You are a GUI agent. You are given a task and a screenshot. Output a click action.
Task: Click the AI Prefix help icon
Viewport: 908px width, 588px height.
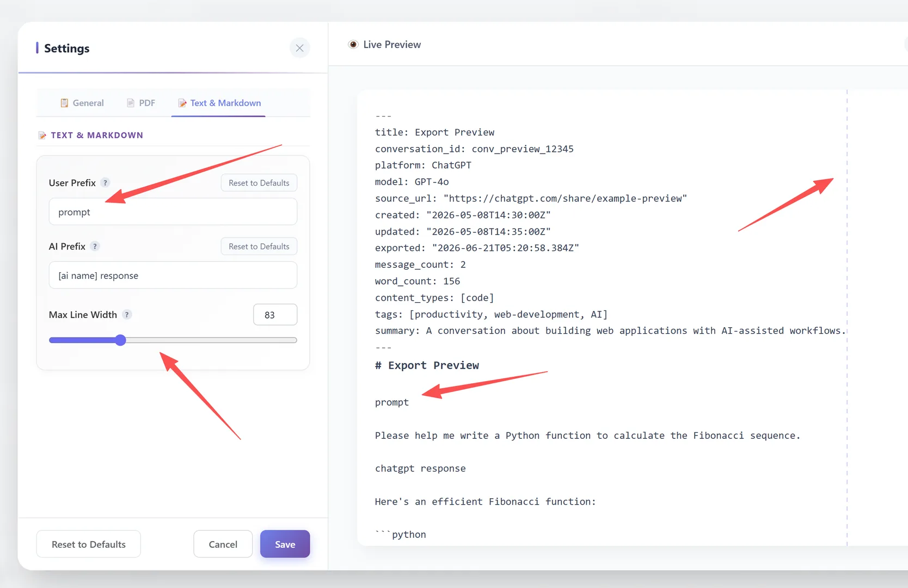click(95, 247)
